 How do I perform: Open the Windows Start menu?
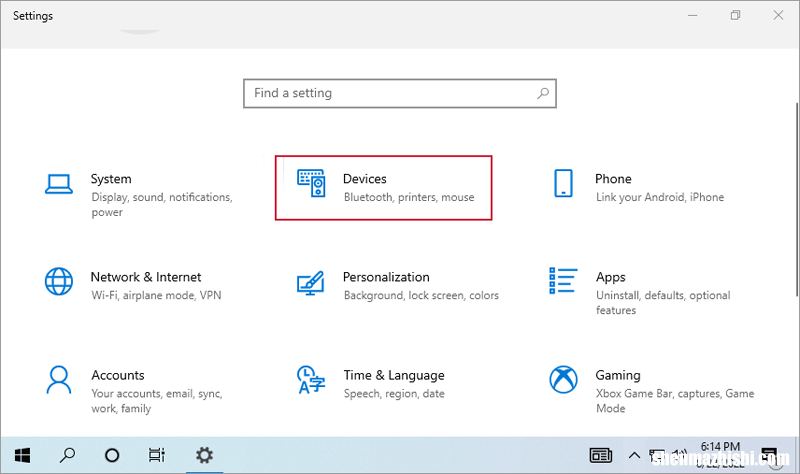coord(22,455)
